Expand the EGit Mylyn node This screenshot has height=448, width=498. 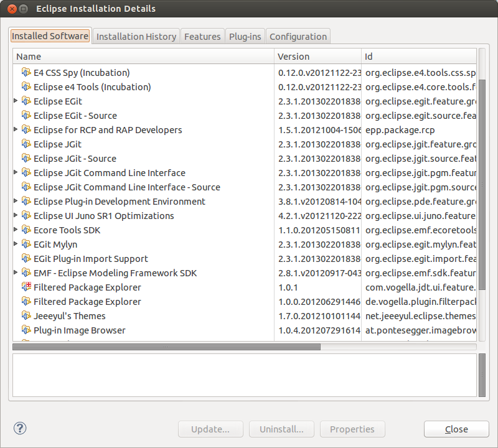(16, 243)
